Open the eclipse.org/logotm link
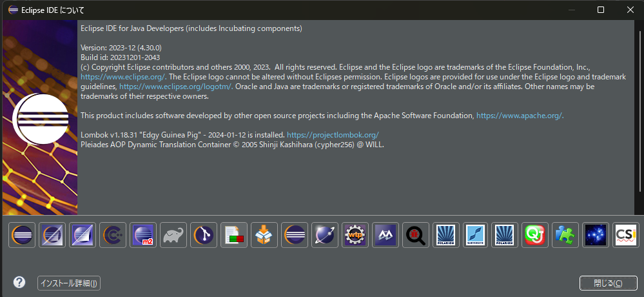 (176, 87)
